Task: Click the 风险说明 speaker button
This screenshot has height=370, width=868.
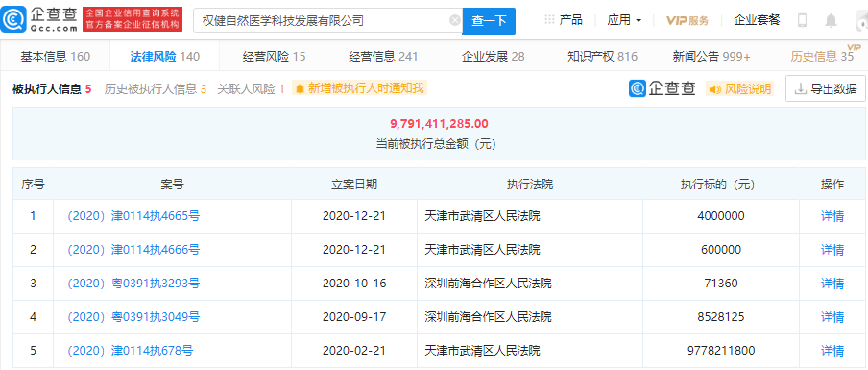Action: (739, 89)
